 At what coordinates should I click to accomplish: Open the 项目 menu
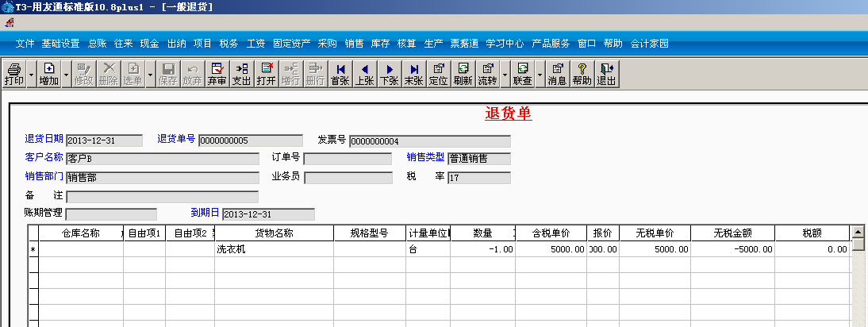coord(202,44)
